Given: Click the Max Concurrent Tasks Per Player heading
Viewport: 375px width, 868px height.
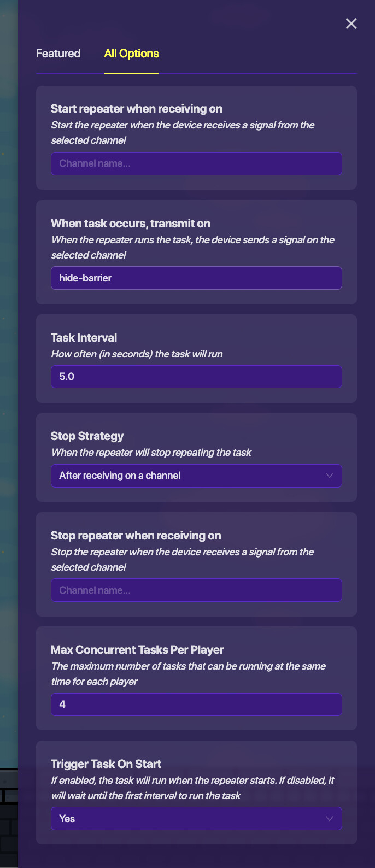Looking at the screenshot, I should click(x=137, y=650).
